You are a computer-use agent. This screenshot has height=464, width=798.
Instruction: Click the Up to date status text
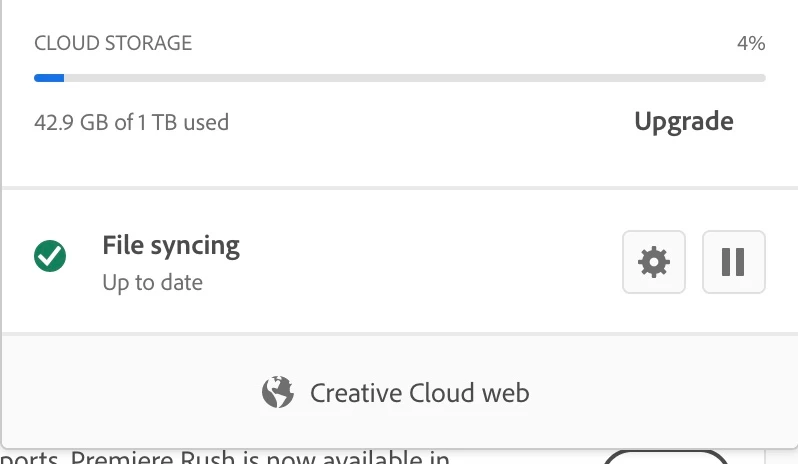tap(152, 282)
